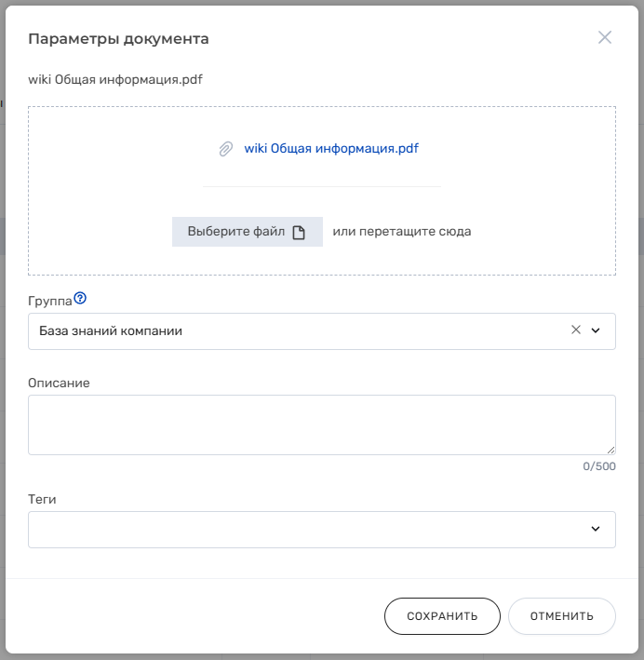Open the wiki Общая информация.pdf link
The width and height of the screenshot is (644, 660).
[331, 149]
